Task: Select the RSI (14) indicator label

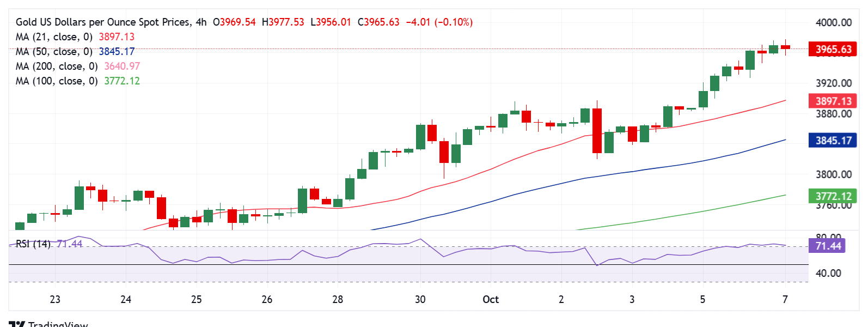Action: (33, 244)
